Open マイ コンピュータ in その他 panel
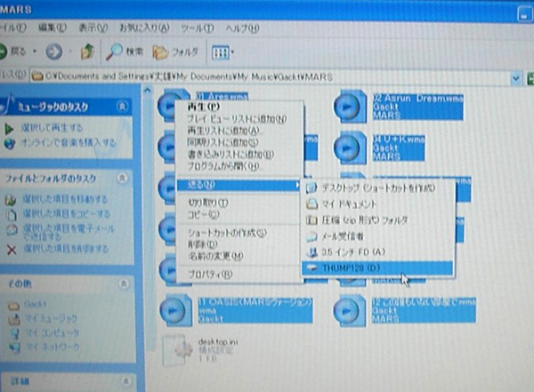Screen dimensions: 534x392 click(53, 332)
